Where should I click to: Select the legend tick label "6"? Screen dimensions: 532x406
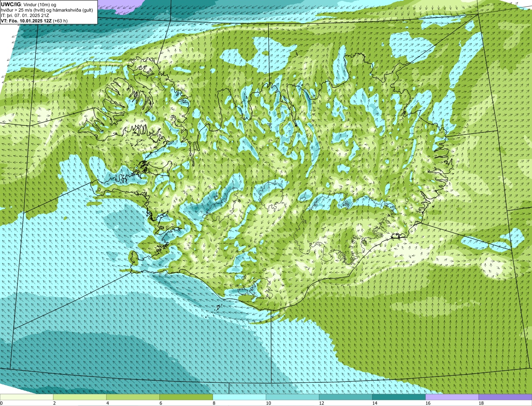pos(161,403)
